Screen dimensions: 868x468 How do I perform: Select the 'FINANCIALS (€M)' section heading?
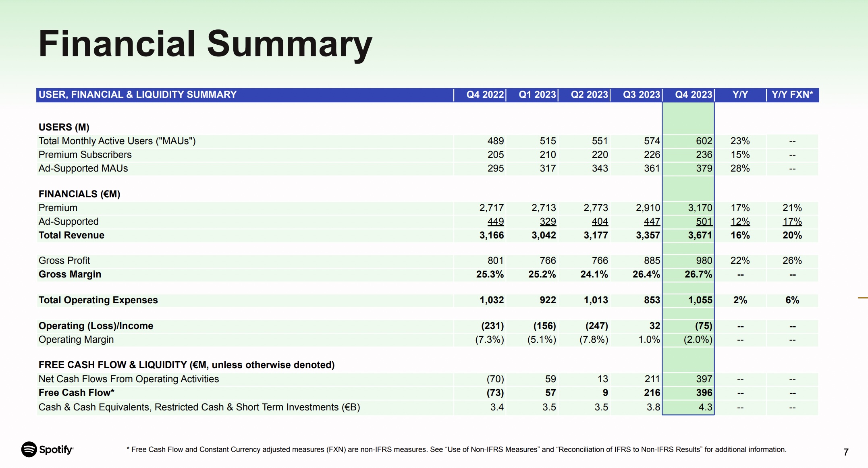[79, 194]
